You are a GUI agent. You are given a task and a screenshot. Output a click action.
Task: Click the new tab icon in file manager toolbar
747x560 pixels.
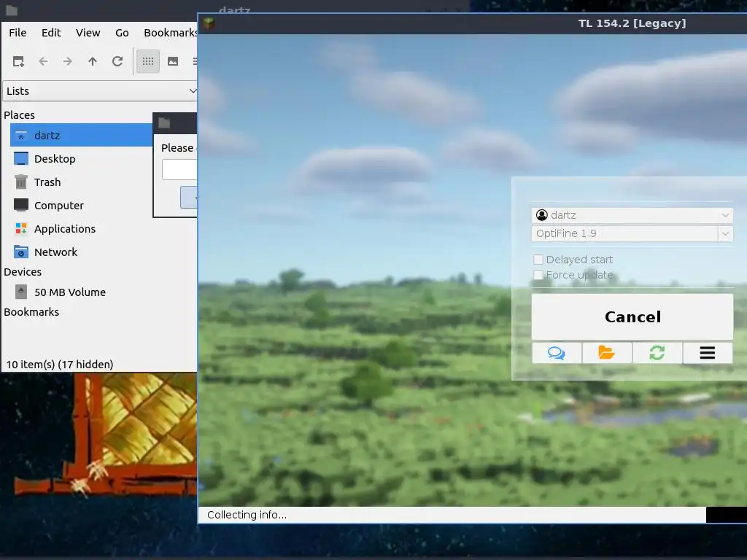pyautogui.click(x=18, y=61)
